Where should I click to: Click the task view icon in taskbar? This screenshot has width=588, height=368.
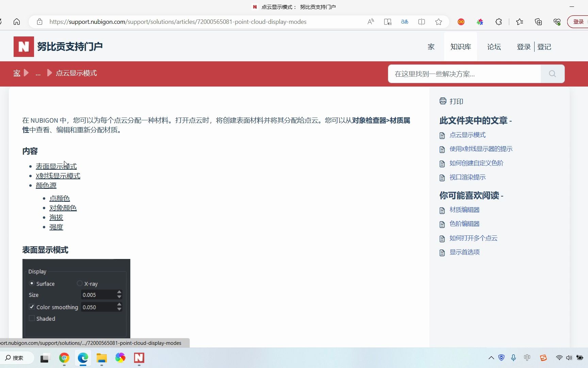pos(45,358)
